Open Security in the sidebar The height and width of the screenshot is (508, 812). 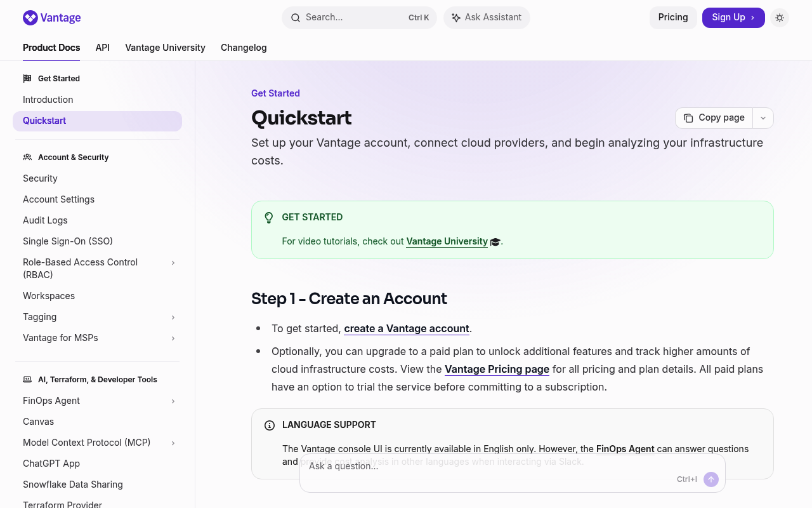coord(97,178)
